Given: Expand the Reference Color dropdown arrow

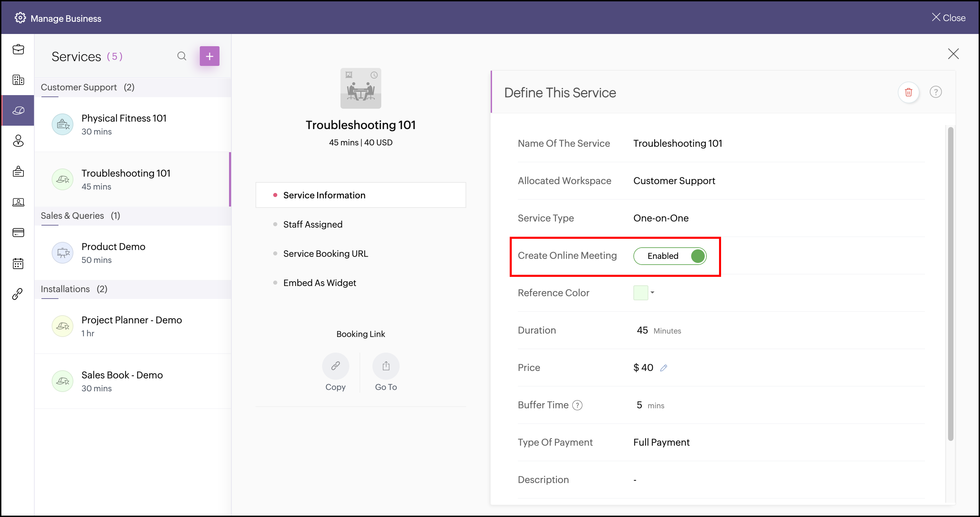Looking at the screenshot, I should tap(652, 292).
